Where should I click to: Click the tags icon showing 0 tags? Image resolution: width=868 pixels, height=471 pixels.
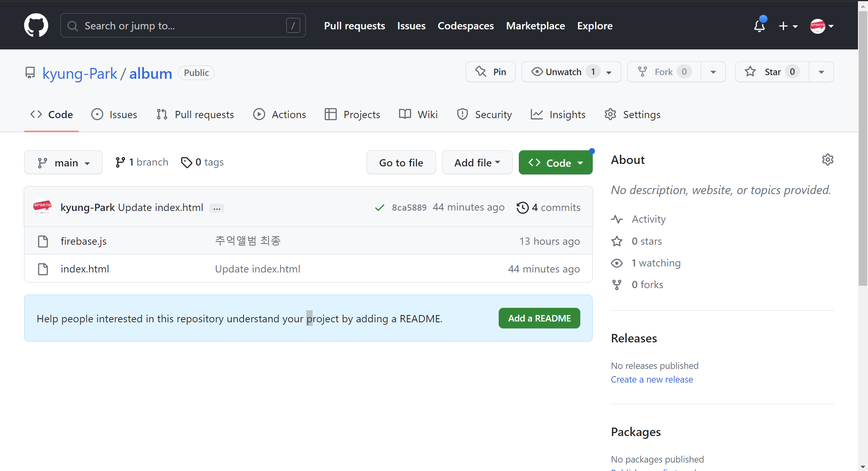(186, 162)
